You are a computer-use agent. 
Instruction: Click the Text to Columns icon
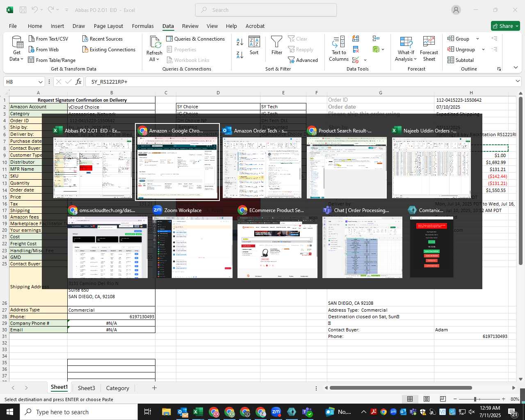(x=338, y=49)
